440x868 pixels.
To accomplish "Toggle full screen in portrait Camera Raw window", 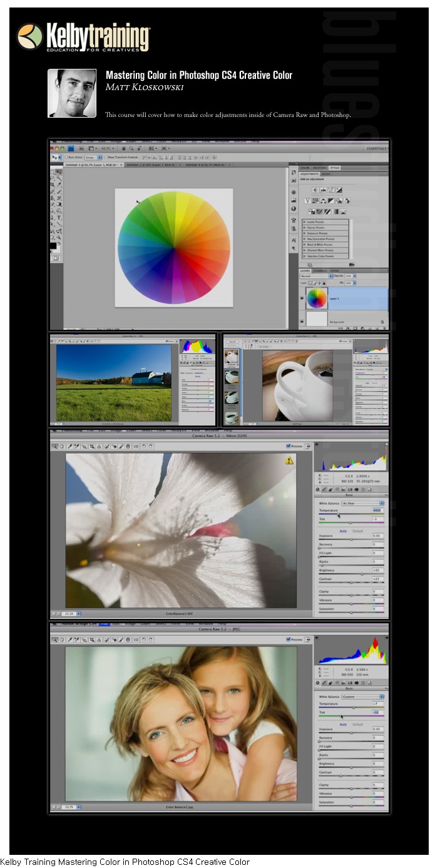I will pyautogui.click(x=309, y=640).
